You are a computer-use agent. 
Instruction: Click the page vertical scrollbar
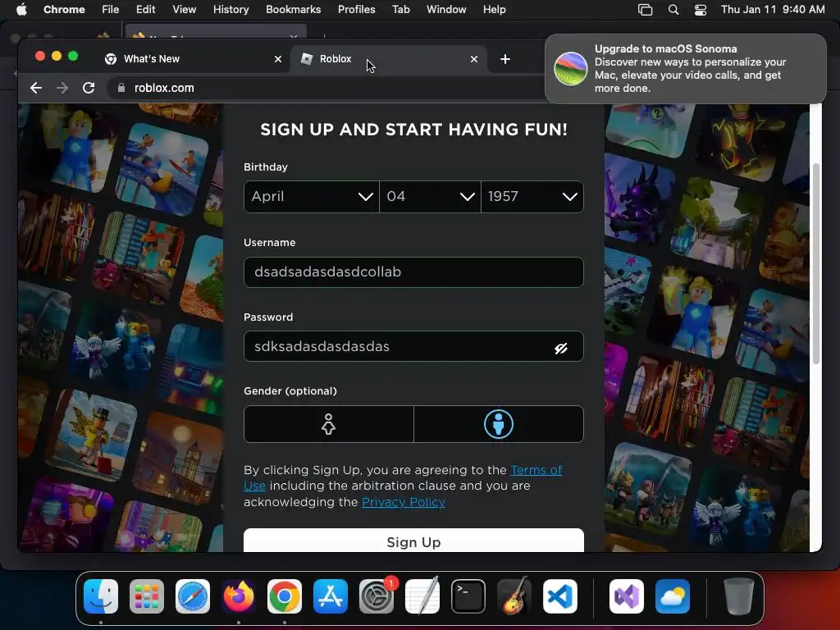tap(816, 264)
